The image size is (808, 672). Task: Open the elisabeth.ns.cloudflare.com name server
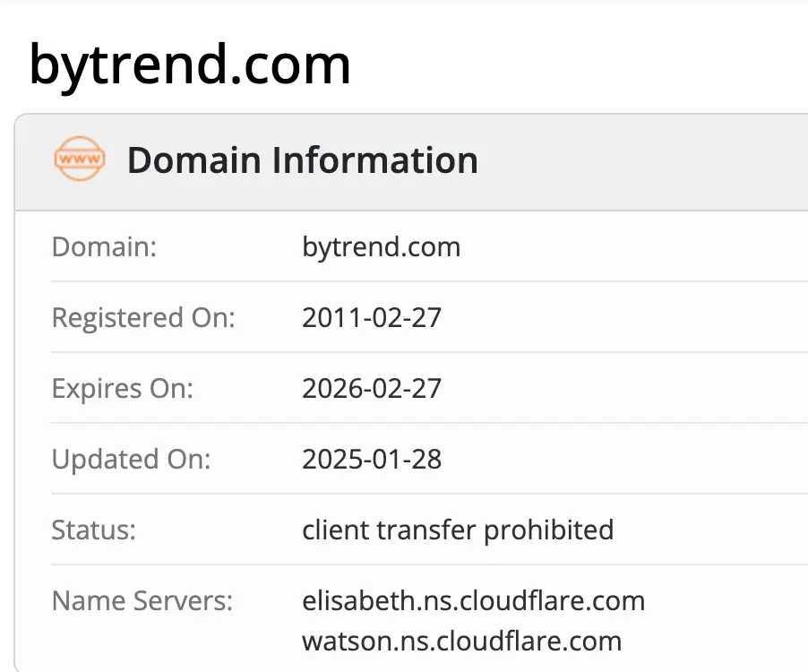[473, 600]
